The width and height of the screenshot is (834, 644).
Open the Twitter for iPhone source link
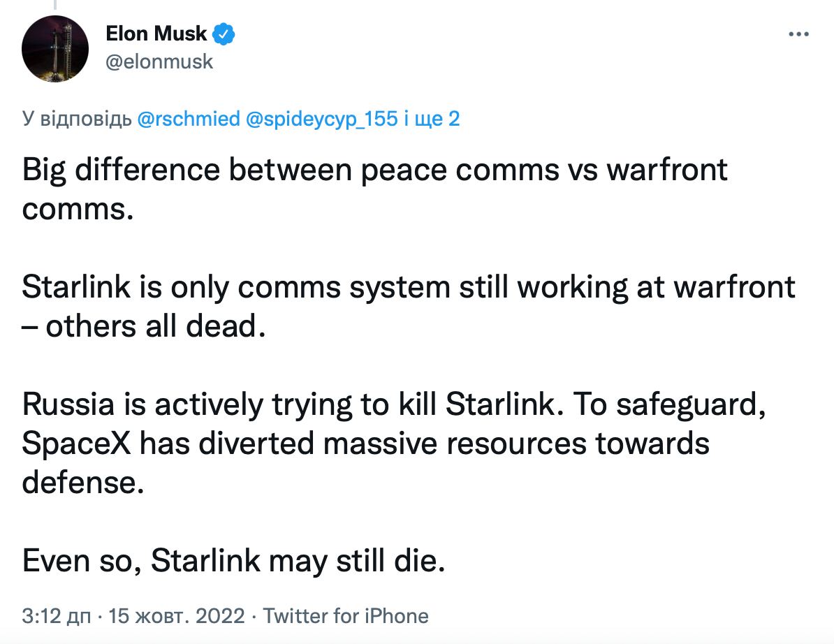[346, 616]
